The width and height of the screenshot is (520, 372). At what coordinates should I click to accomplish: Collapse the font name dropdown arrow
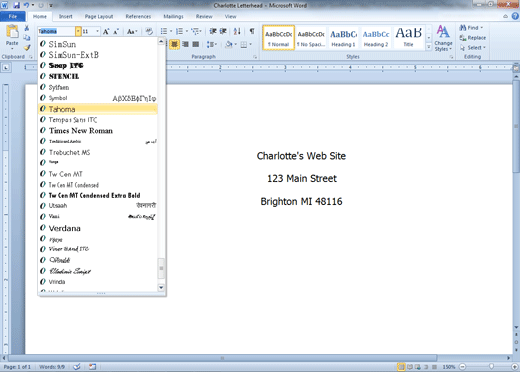pos(78,31)
